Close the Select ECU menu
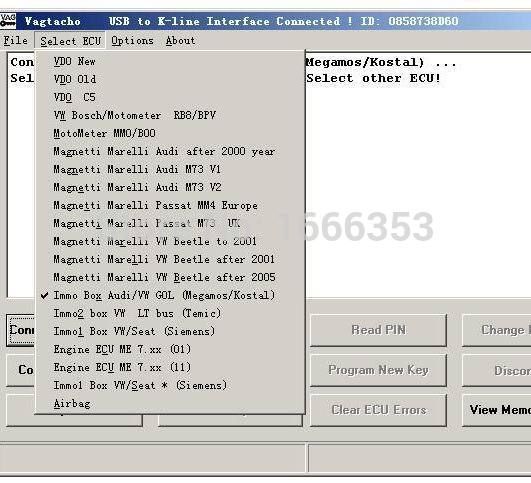 pyautogui.click(x=70, y=41)
